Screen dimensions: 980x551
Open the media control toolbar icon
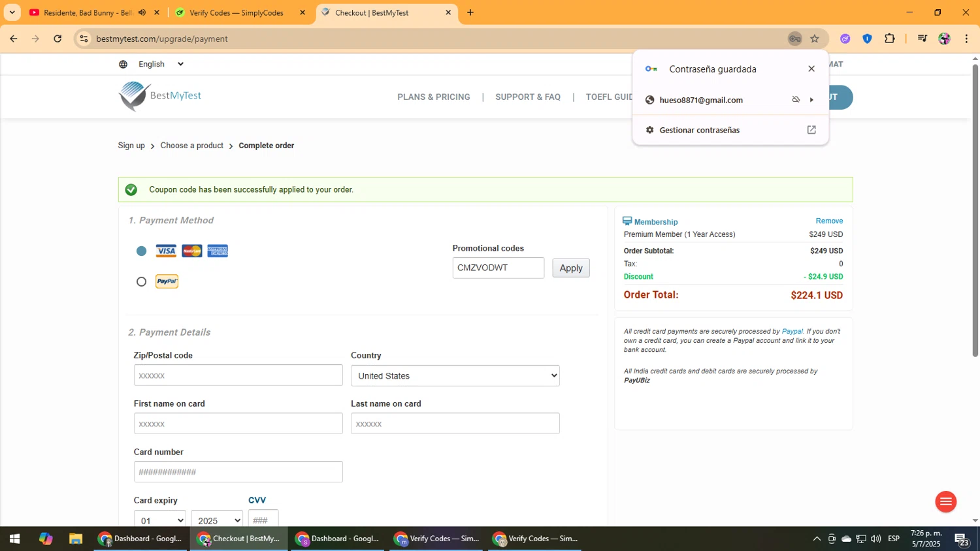click(x=923, y=39)
